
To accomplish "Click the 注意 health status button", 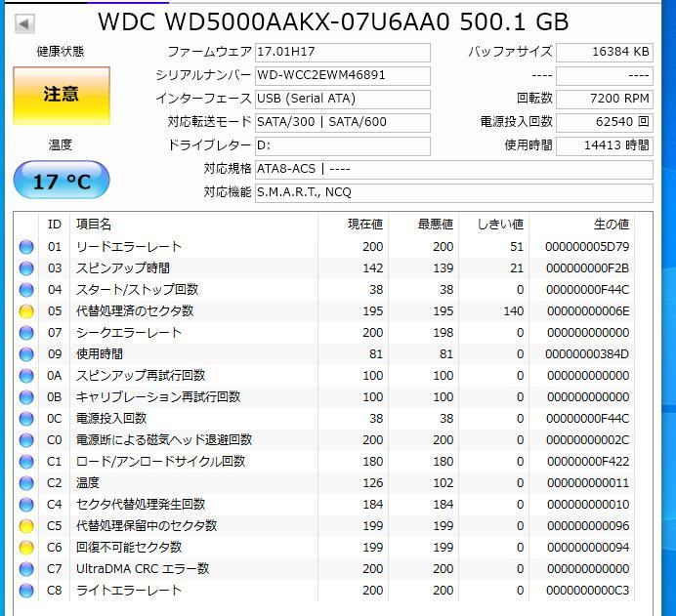I will tap(62, 96).
